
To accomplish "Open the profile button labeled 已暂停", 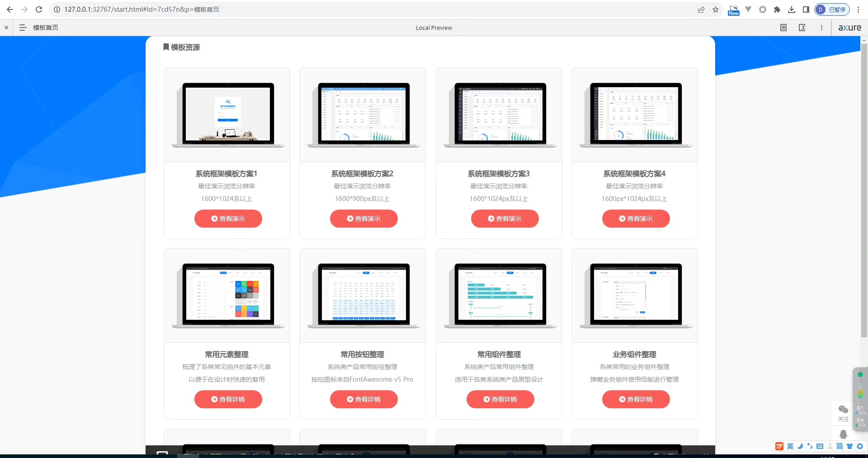I will coord(832,9).
